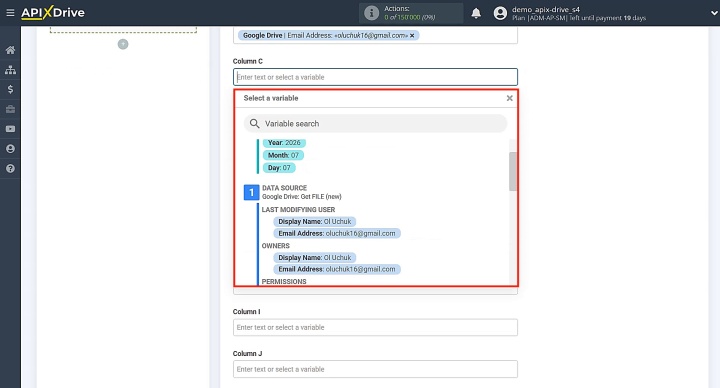Select Owners Email Address variable
Image resolution: width=720 pixels, height=388 pixels.
(337, 269)
